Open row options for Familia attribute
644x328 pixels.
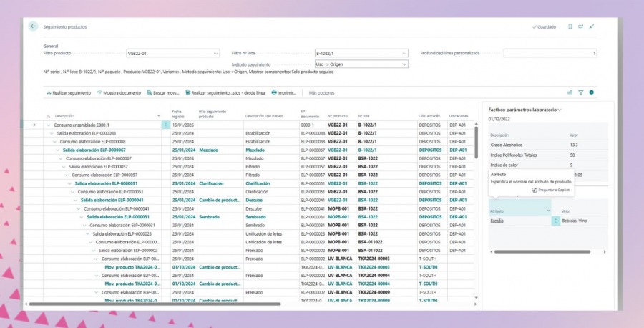point(555,221)
